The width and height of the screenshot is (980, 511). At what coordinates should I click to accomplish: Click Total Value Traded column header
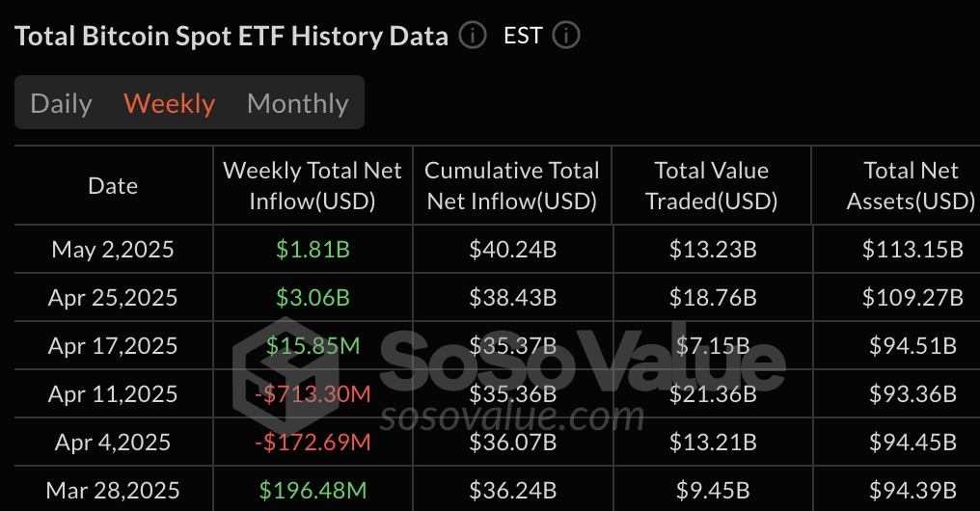click(711, 186)
